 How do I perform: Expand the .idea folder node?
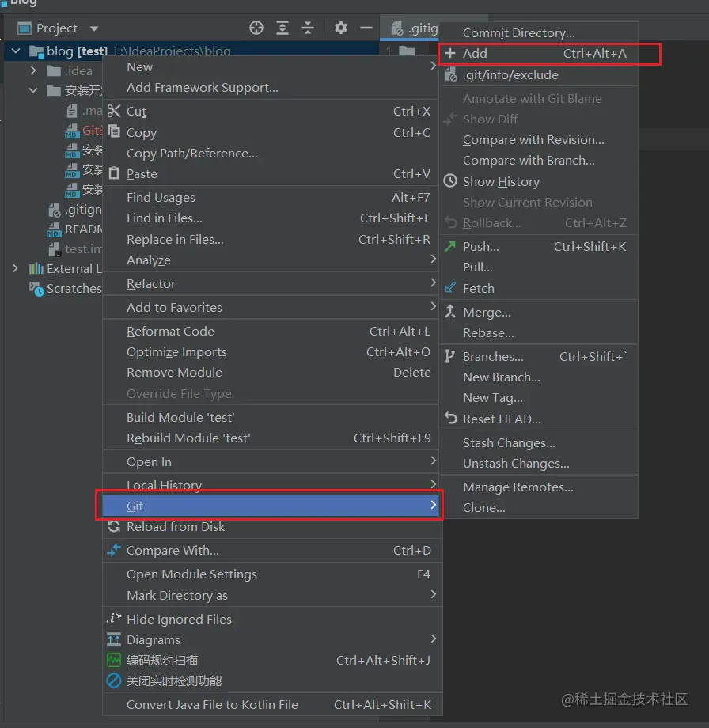click(33, 70)
